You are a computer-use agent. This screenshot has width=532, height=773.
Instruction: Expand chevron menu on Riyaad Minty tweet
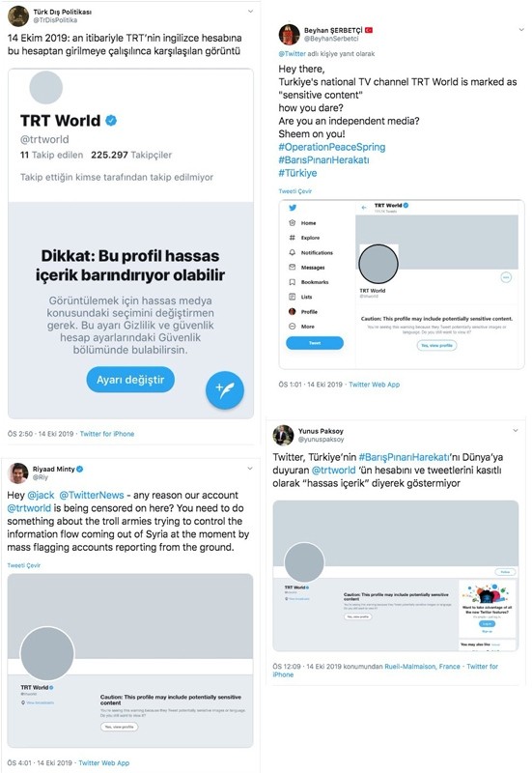[x=250, y=469]
